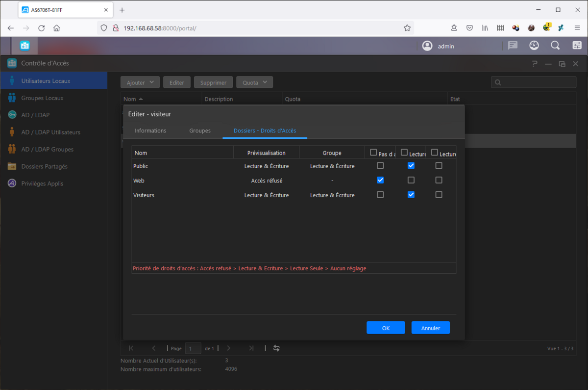This screenshot has height=390, width=588.
Task: Check the last checkbox in the Visiteurs row
Action: 439,195
